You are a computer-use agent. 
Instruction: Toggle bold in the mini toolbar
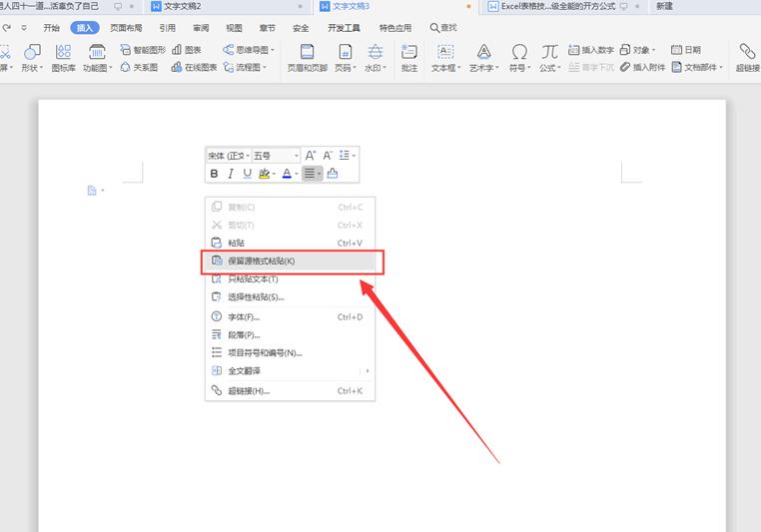tap(214, 174)
